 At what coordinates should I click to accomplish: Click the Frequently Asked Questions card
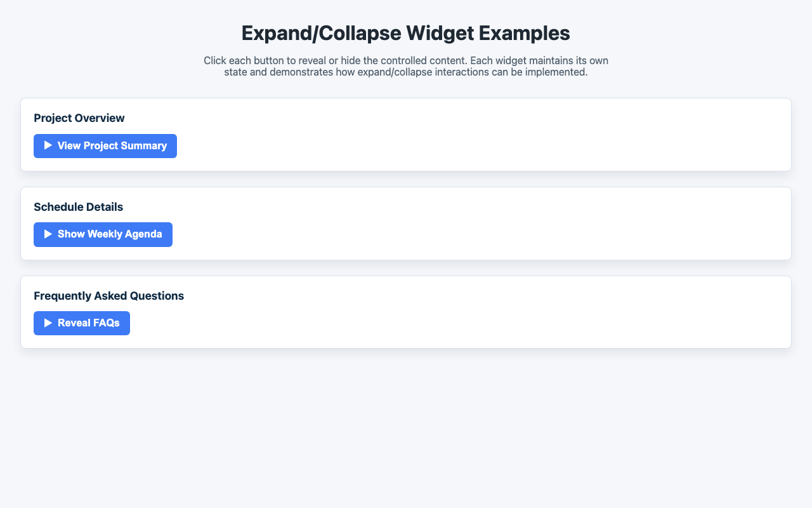click(x=406, y=311)
